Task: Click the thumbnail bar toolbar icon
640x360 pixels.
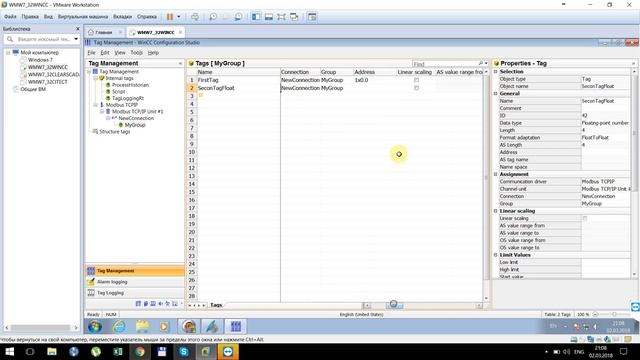Action: (x=269, y=17)
